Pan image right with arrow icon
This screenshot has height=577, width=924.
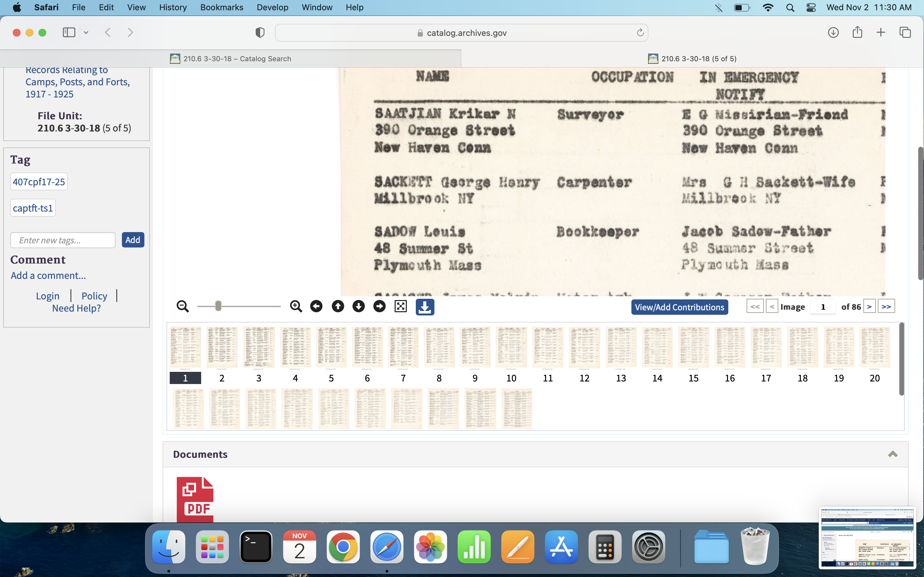379,306
